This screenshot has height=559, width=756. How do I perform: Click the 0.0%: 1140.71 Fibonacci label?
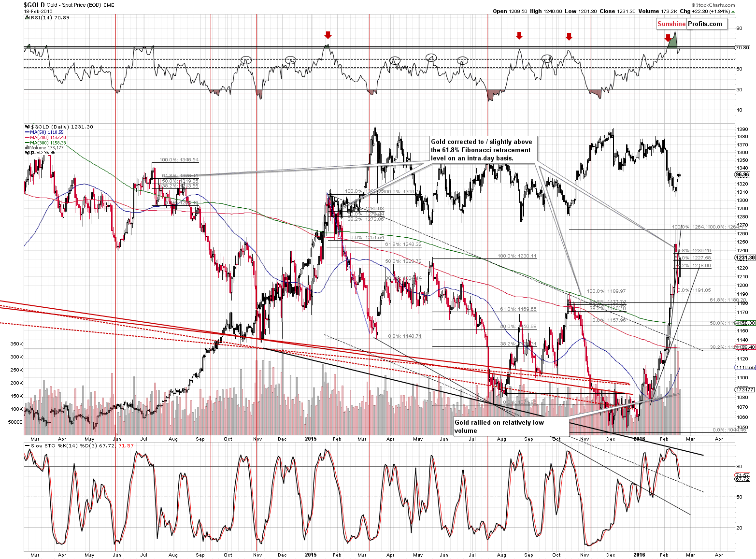(x=405, y=336)
